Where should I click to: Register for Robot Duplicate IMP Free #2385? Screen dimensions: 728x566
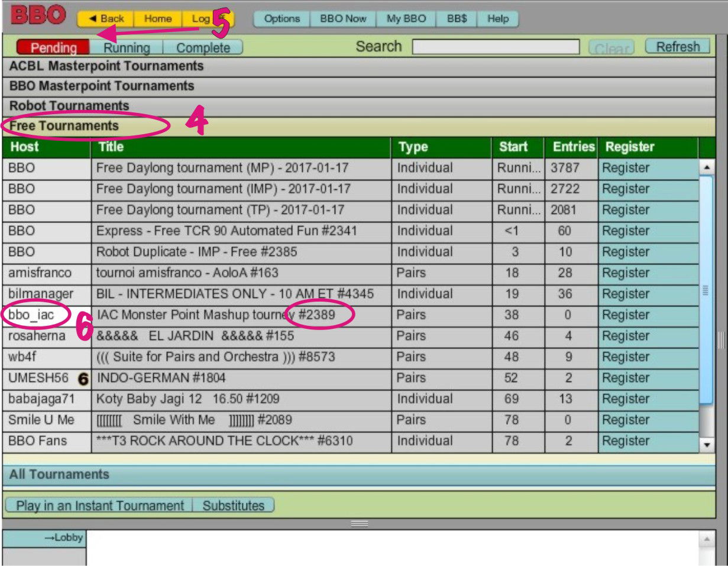tap(648, 252)
